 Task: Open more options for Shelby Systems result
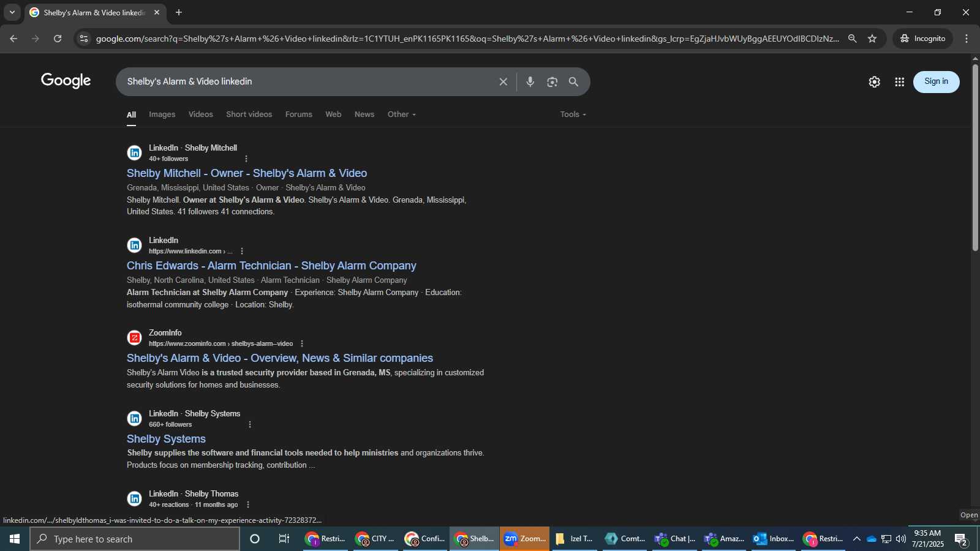[x=249, y=425]
